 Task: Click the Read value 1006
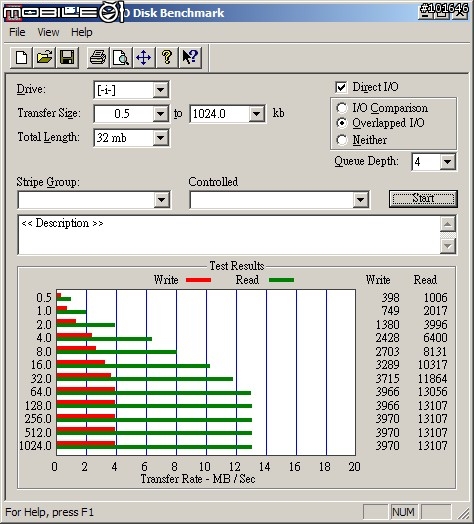(x=435, y=297)
